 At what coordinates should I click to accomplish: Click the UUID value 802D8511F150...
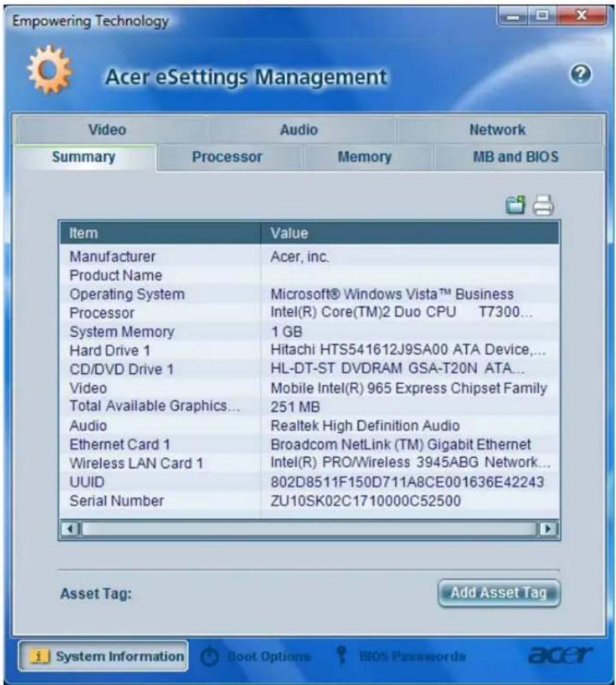pyautogui.click(x=407, y=482)
